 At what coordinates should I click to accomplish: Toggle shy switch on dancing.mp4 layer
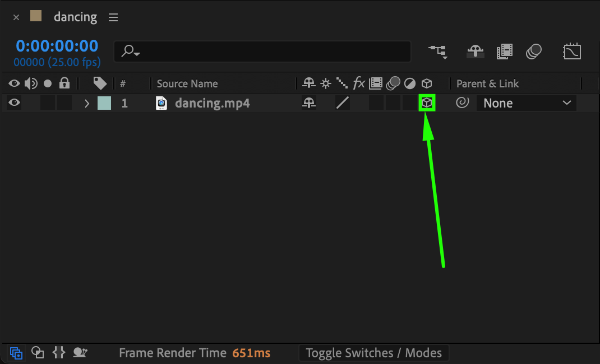[x=308, y=103]
